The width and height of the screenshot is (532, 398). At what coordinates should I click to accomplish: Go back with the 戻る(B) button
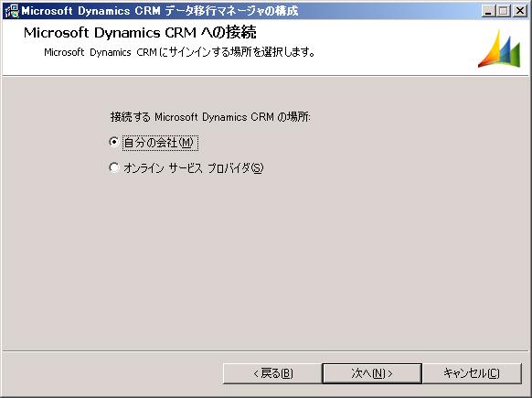pyautogui.click(x=272, y=373)
